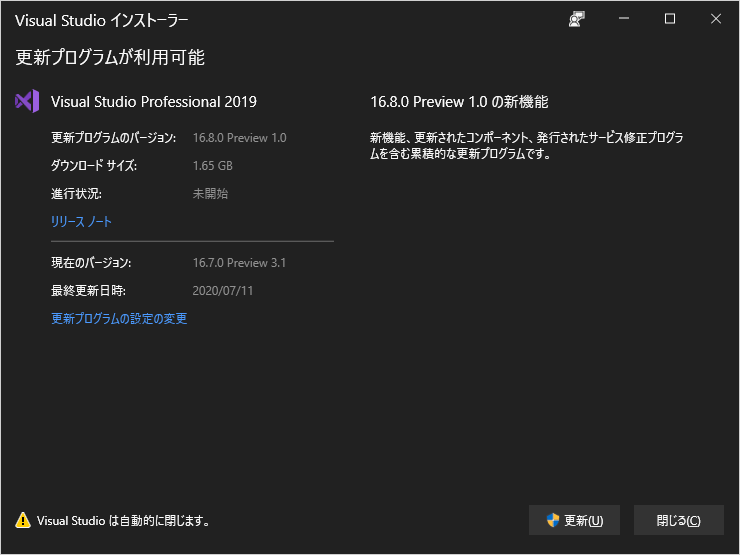Click the Visual Studio は自動的に閉じます warning text
740x555 pixels.
[123, 521]
